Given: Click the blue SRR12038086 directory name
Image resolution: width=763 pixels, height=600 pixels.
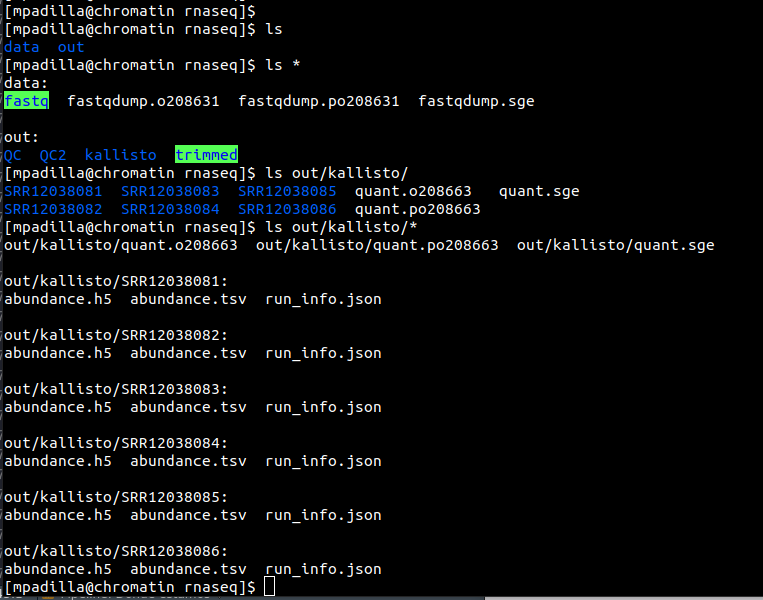Looking at the screenshot, I should [287, 209].
